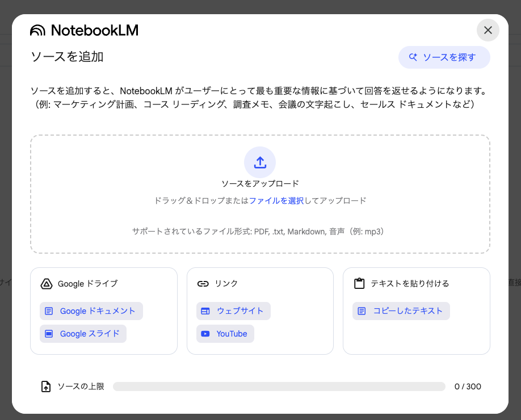
Task: Click the upload arrow icon
Action: point(260,162)
